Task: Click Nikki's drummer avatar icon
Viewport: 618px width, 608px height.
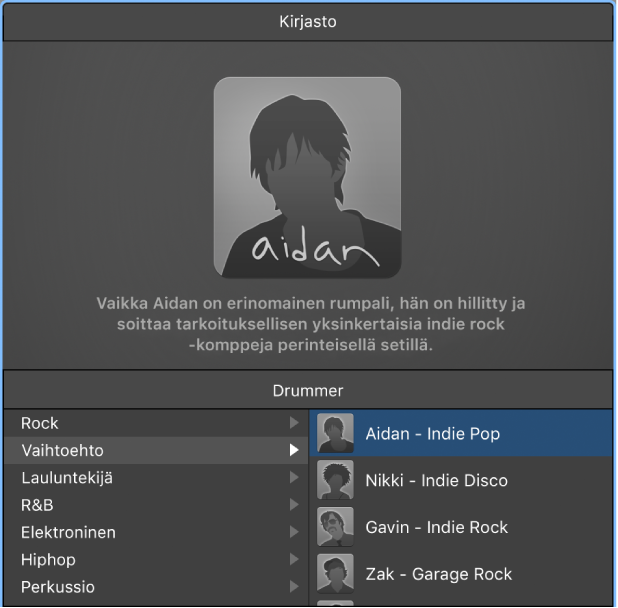Action: [x=336, y=481]
